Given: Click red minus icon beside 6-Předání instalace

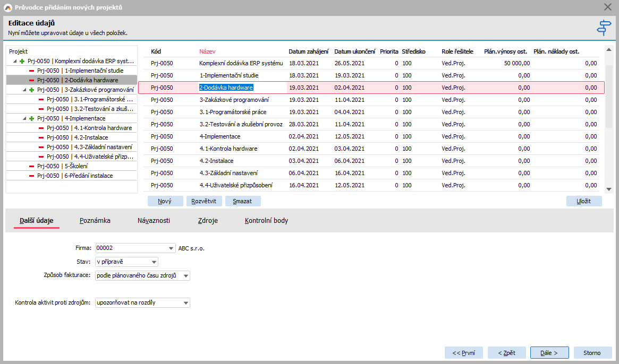Looking at the screenshot, I should [31, 176].
